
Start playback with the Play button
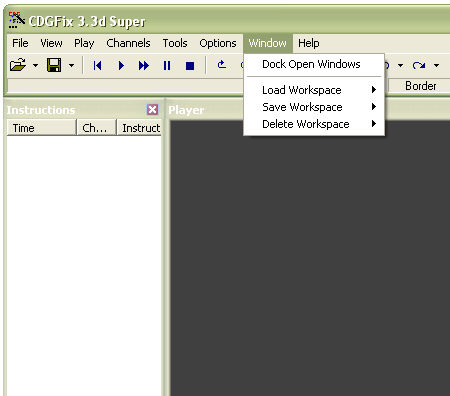tap(121, 65)
